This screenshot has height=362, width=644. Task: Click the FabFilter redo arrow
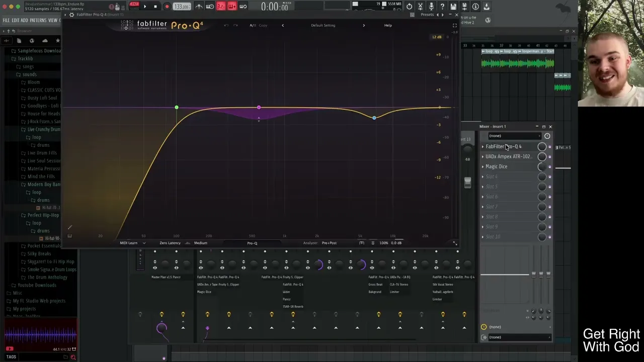point(235,25)
